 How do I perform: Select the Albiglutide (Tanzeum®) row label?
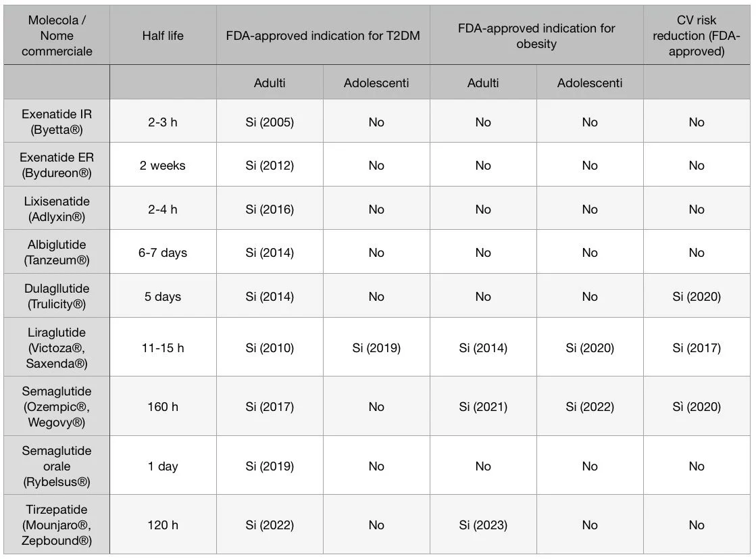pos(57,252)
